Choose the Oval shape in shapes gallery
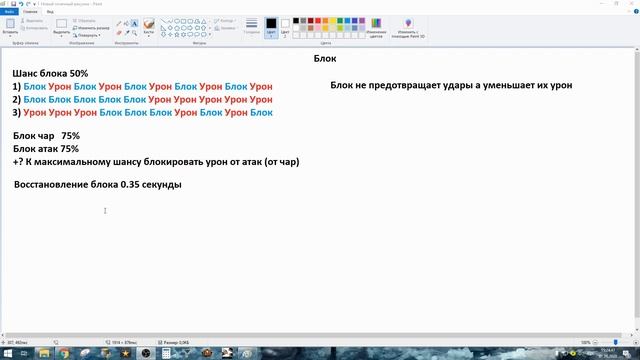640x360 pixels. point(177,21)
